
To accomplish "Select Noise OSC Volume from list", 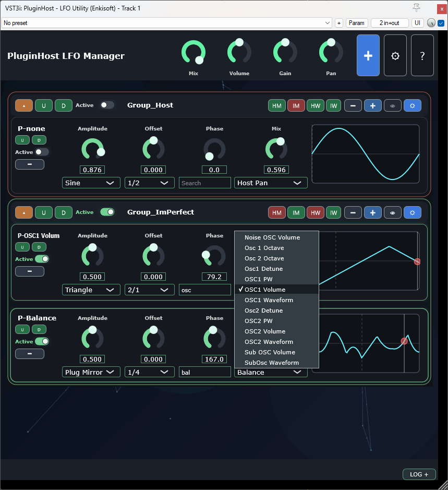I will 276,237.
